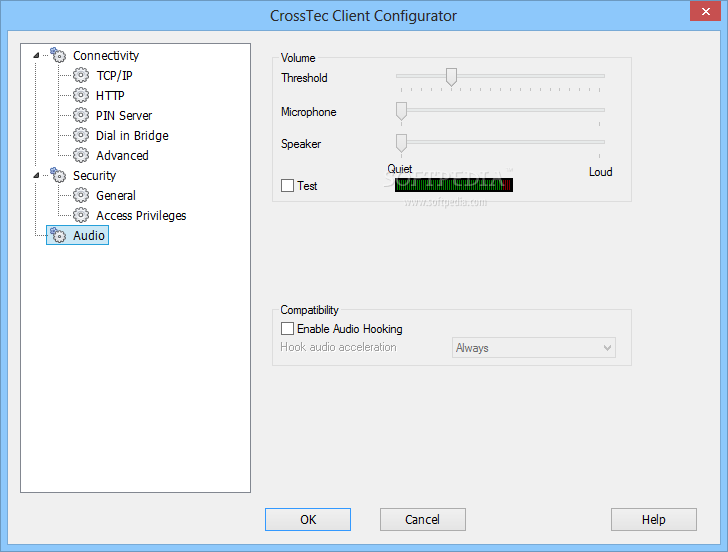Open the HTTP settings page
This screenshot has width=728, height=552.
click(110, 96)
